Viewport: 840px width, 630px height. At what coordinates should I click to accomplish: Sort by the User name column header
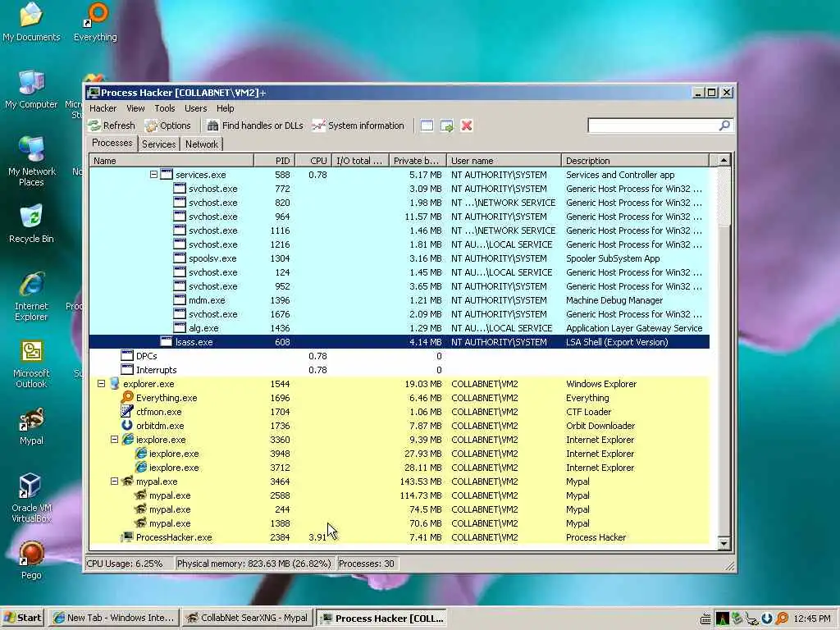[x=504, y=161]
